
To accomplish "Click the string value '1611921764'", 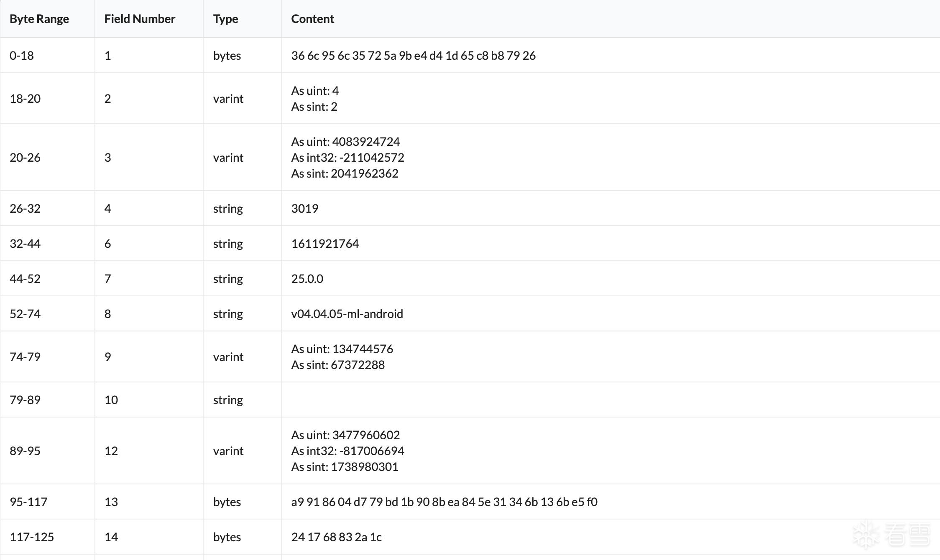I will coord(325,244).
